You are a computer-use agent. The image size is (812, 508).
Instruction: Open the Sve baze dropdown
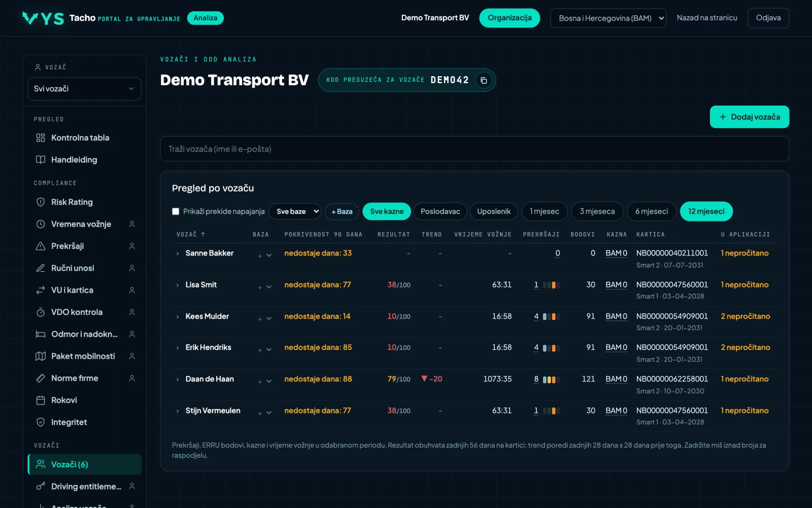[295, 211]
